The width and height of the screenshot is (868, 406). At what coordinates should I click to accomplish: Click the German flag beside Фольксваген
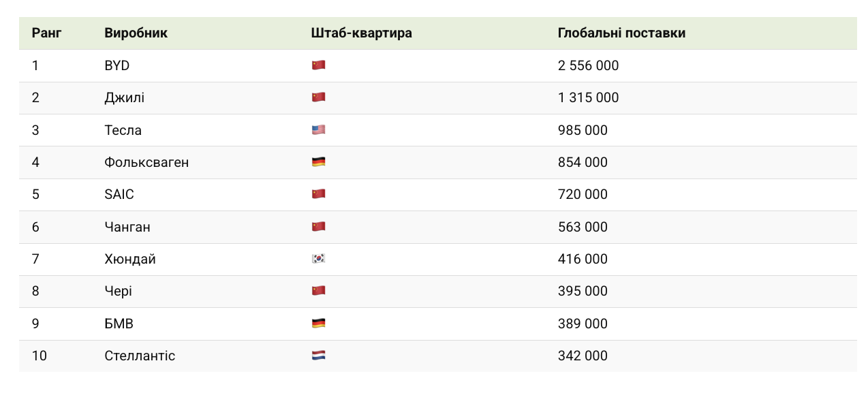(x=318, y=162)
